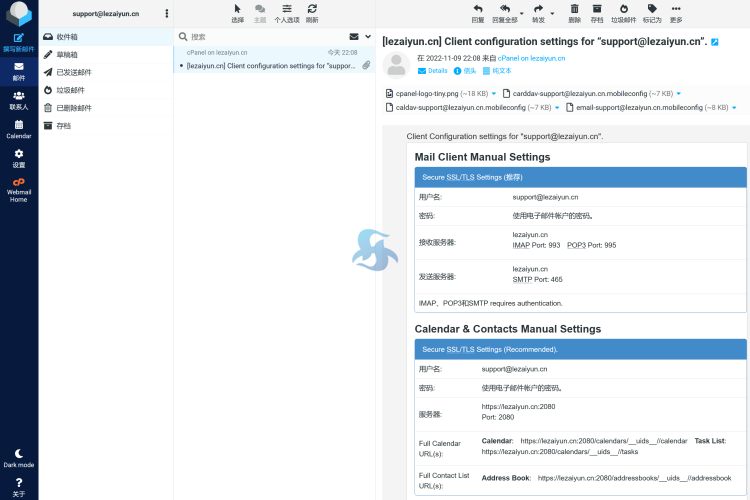Refresh the mail list
Viewport: 750px width, 500px height.
tap(312, 12)
